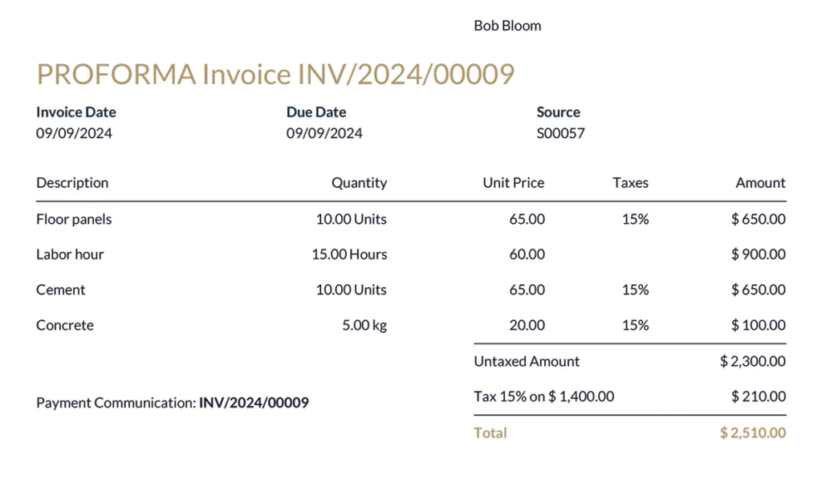Click the 15.00 Hours quantity
This screenshot has height=504, width=822.
349,254
